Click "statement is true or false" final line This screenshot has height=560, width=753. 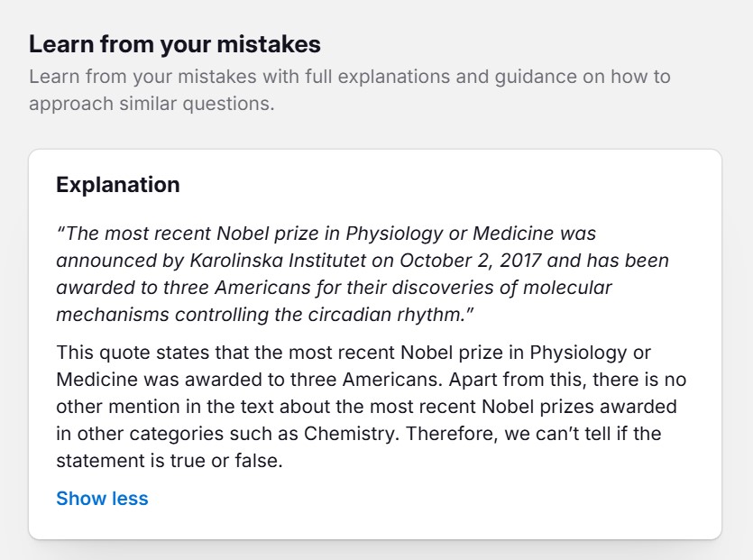(x=170, y=461)
